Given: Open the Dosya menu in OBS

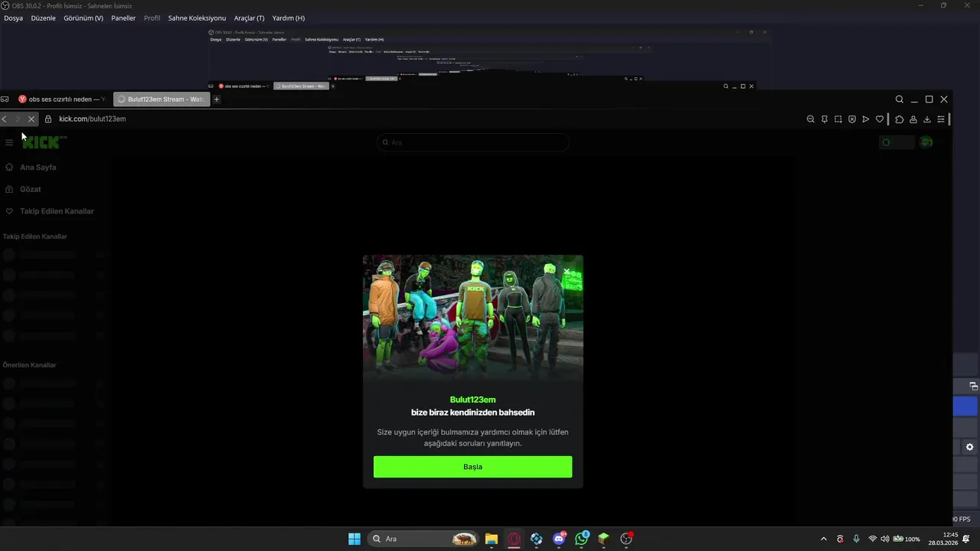Looking at the screenshot, I should pyautogui.click(x=13, y=18).
